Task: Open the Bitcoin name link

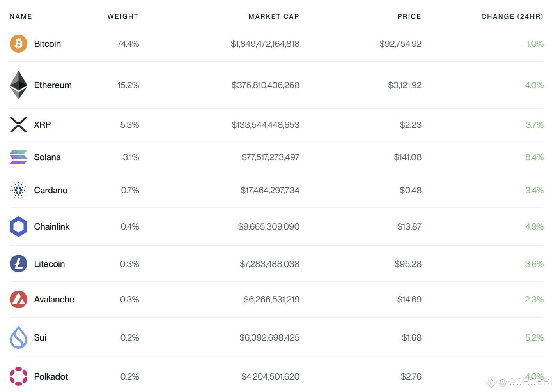Action: pyautogui.click(x=47, y=44)
